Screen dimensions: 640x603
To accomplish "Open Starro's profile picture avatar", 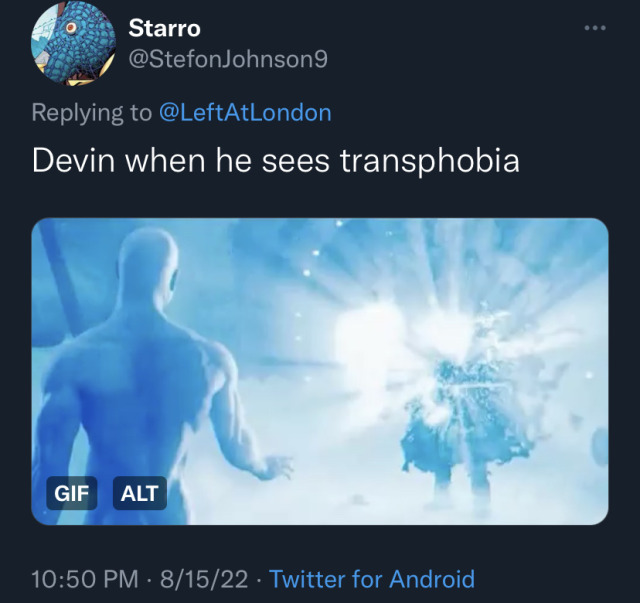I will (73, 43).
